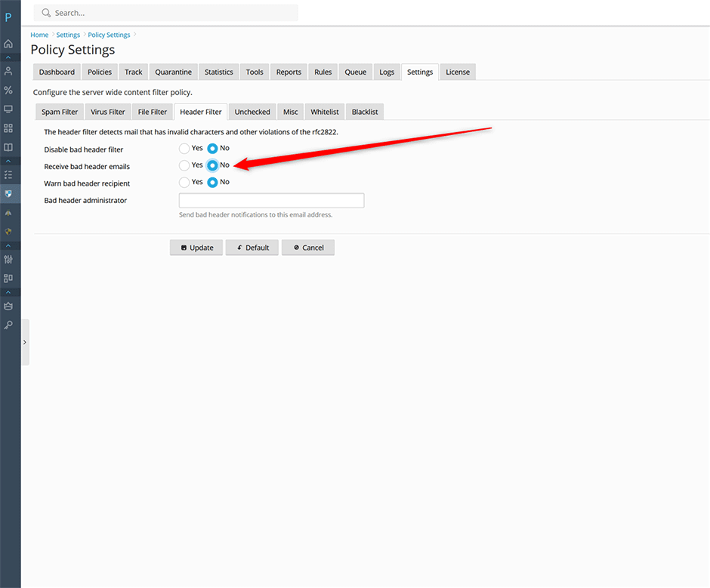Image resolution: width=710 pixels, height=588 pixels.
Task: Switch to the Dashboard tab
Action: [x=57, y=72]
